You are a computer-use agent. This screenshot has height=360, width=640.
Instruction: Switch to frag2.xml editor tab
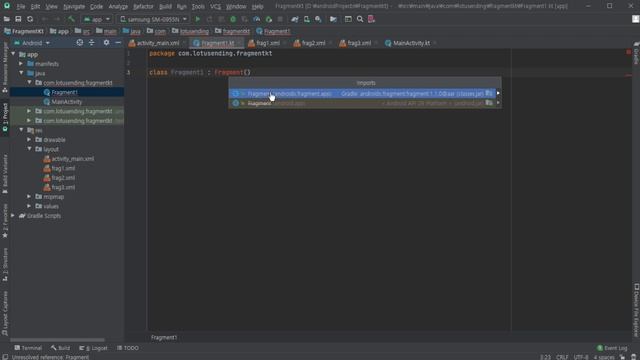pos(312,43)
